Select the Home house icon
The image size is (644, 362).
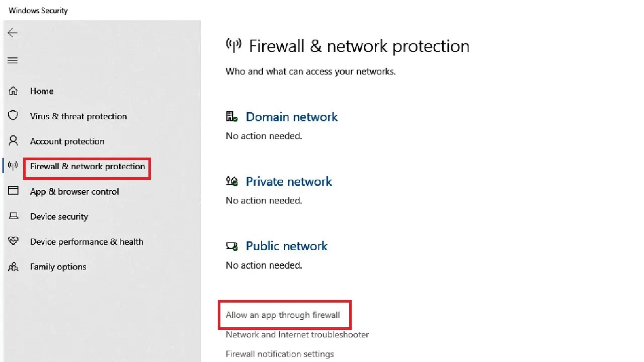click(x=13, y=91)
